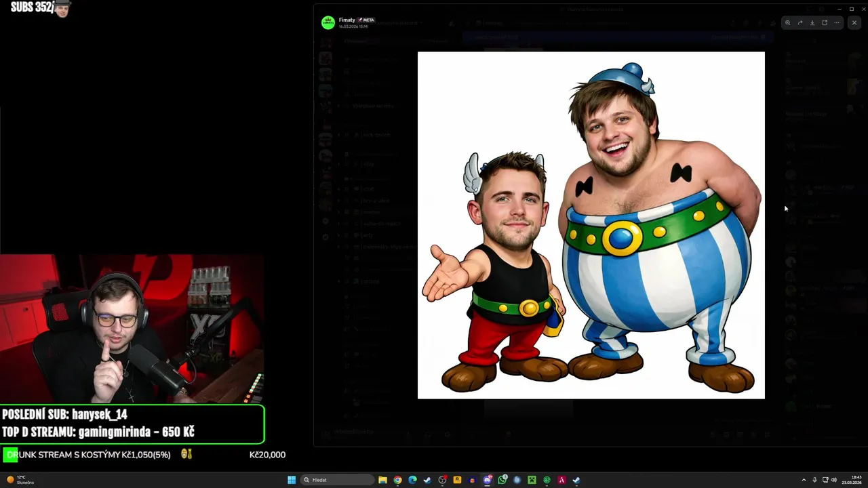Click the webcam overlay of the streamer
Viewport: 868px width, 488px height.
132,329
